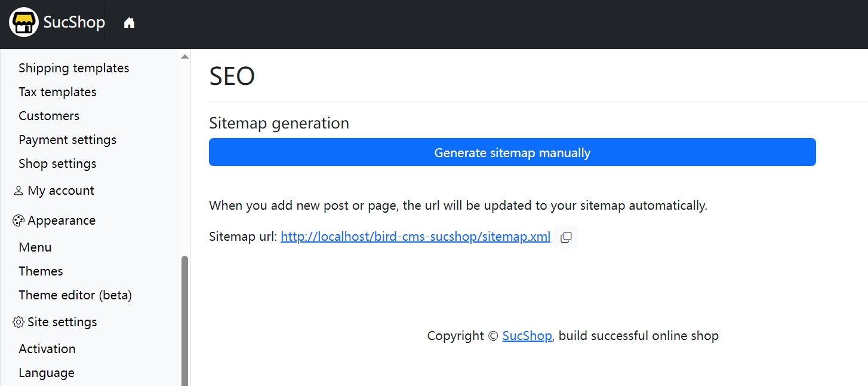Open Shipping templates in sidebar
Screen dimensions: 868x386
(x=74, y=68)
